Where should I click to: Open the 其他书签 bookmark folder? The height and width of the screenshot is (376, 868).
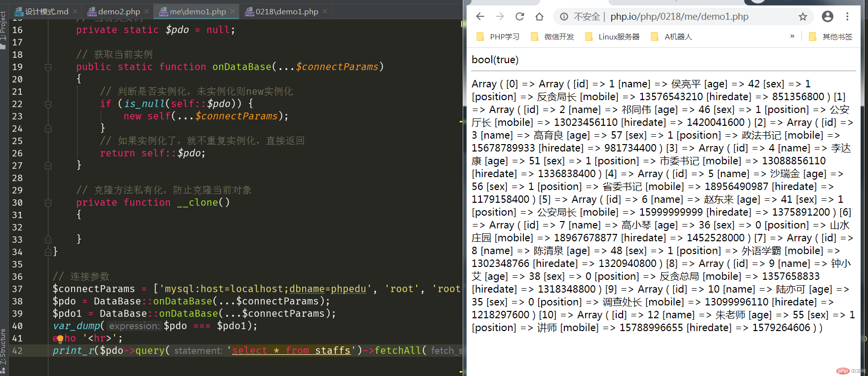pos(830,37)
